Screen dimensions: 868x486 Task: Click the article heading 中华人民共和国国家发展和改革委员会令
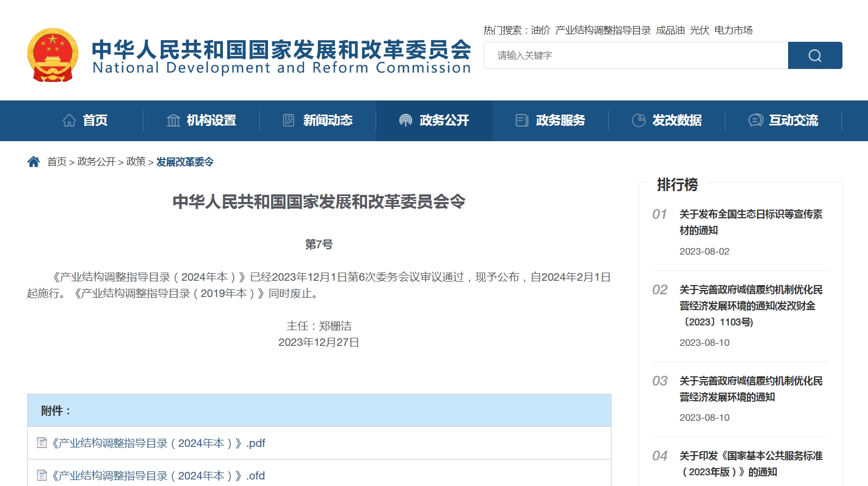click(319, 202)
